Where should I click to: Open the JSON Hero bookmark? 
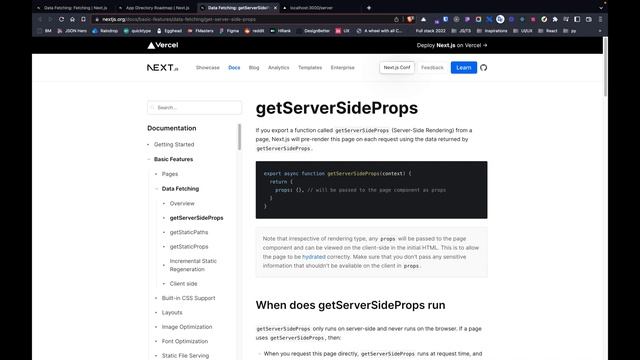tap(72, 31)
